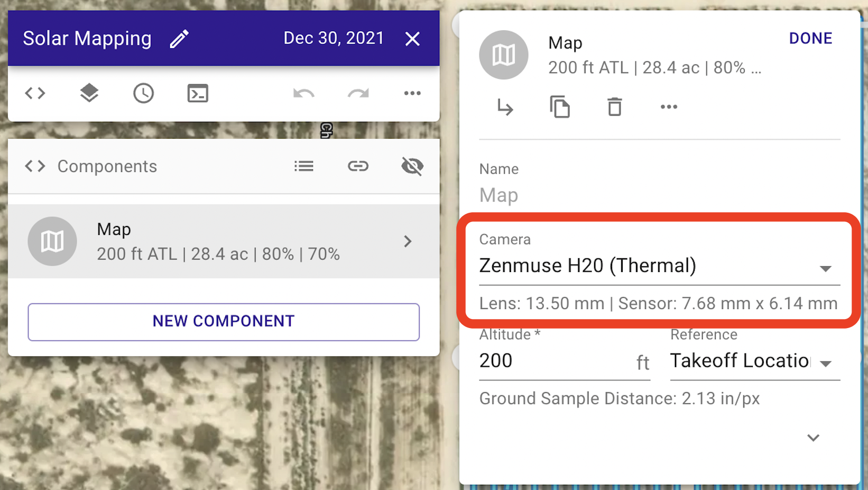Click the Name field containing Map
The image size is (868, 490).
659,195
